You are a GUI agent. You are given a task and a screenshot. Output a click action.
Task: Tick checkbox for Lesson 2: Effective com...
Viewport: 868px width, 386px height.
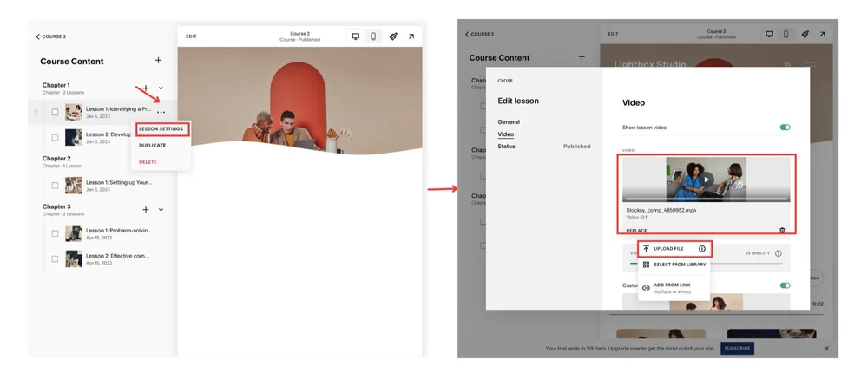(55, 258)
